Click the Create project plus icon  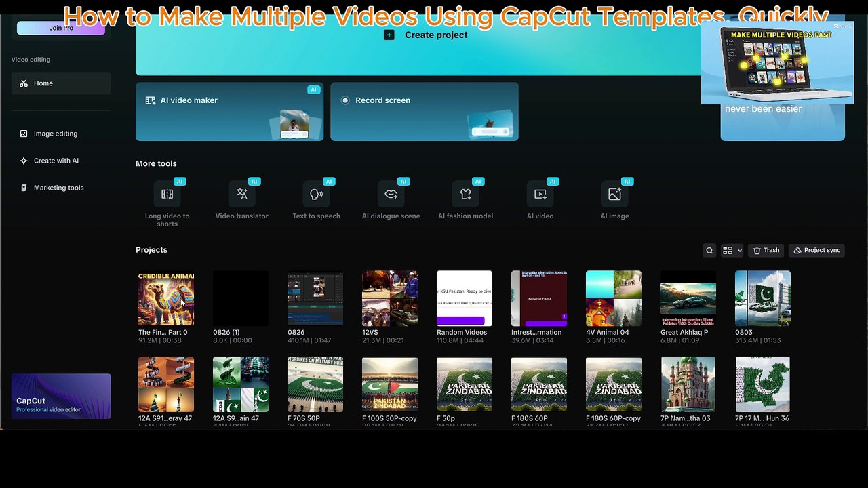tap(389, 35)
